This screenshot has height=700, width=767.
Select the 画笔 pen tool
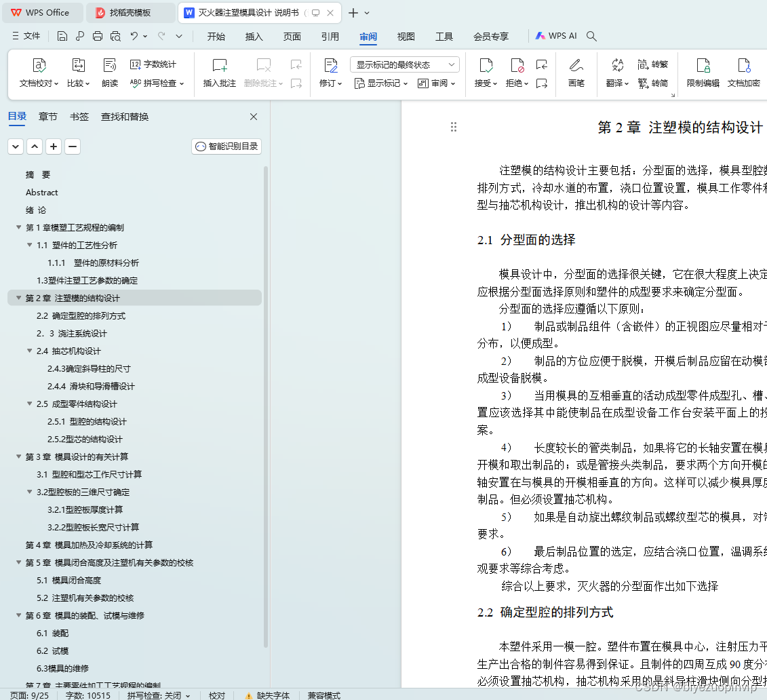tap(576, 73)
